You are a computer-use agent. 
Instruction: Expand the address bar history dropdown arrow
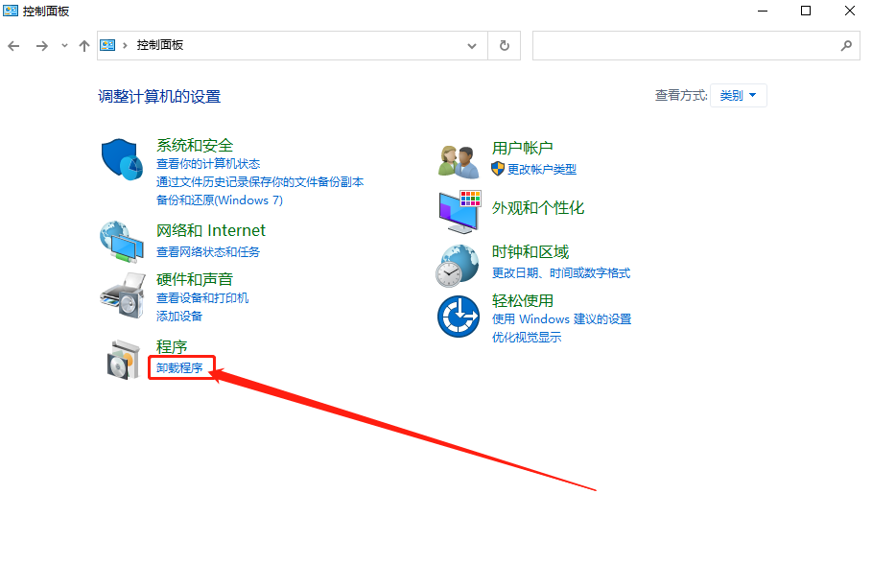471,45
